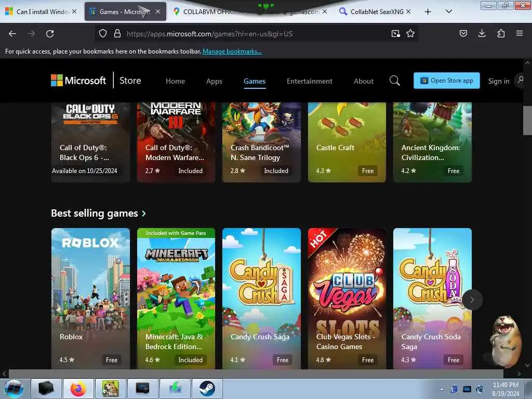Click the Included button on Minecraft card

(190, 360)
